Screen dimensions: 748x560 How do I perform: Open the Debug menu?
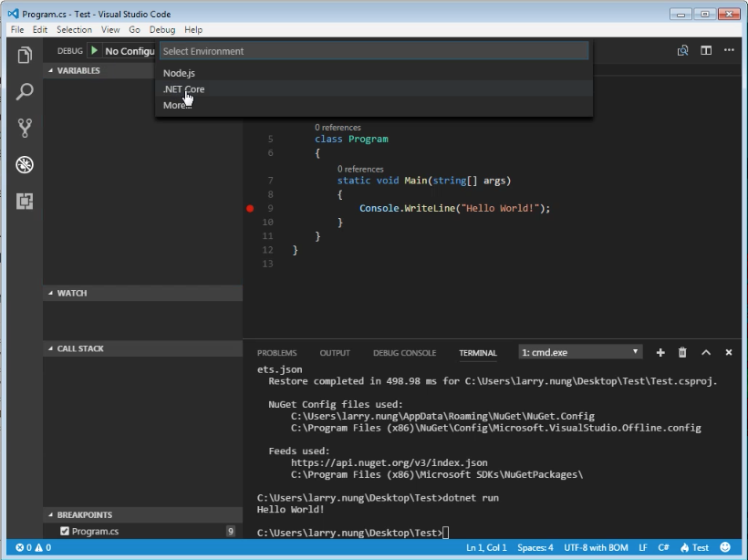click(162, 29)
